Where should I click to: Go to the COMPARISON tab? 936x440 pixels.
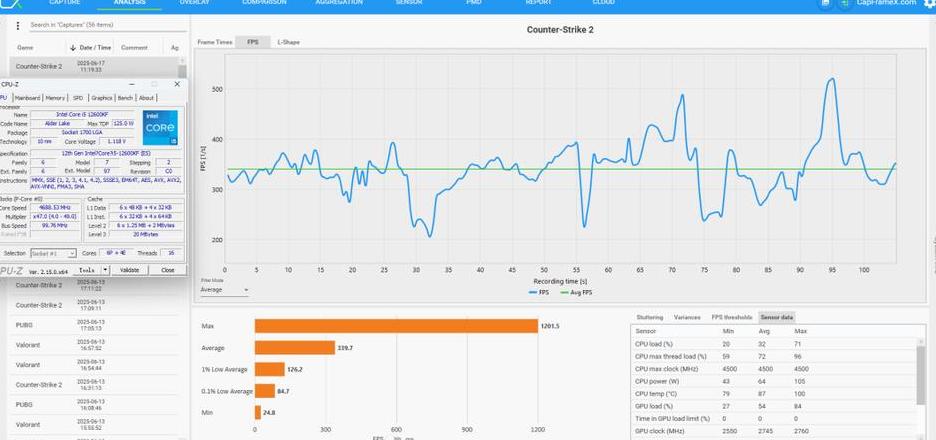(x=264, y=3)
